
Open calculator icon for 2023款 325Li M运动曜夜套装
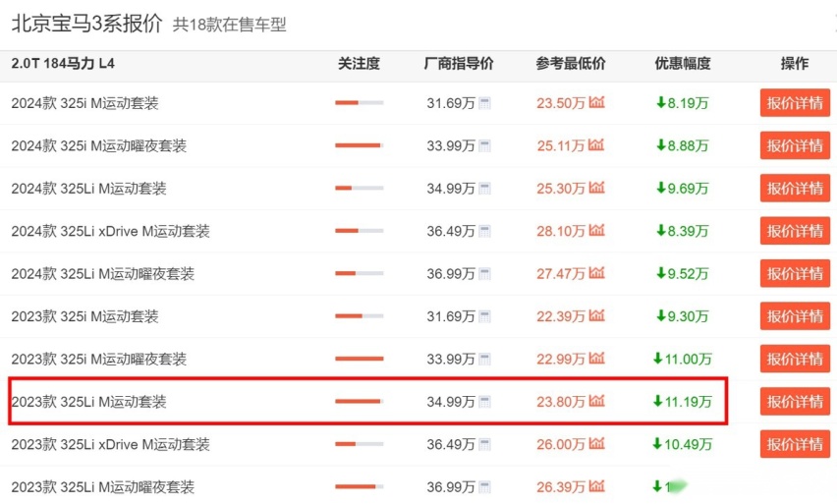(x=484, y=487)
